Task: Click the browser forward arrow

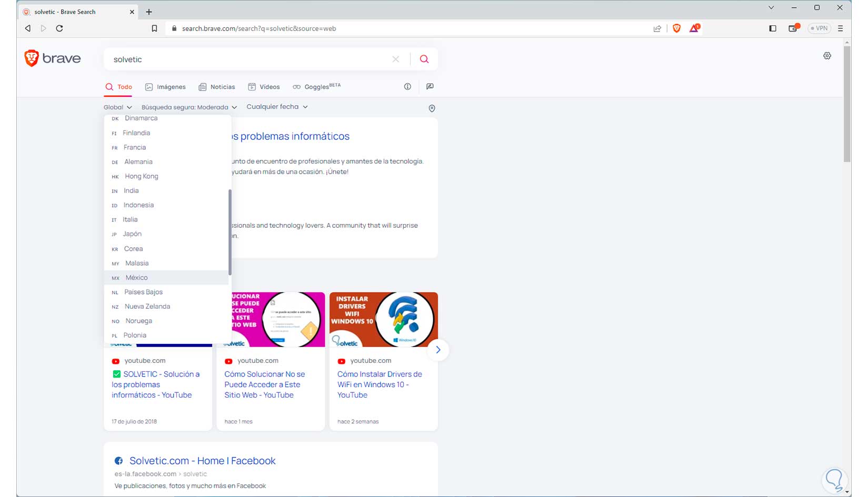Action: coord(44,28)
